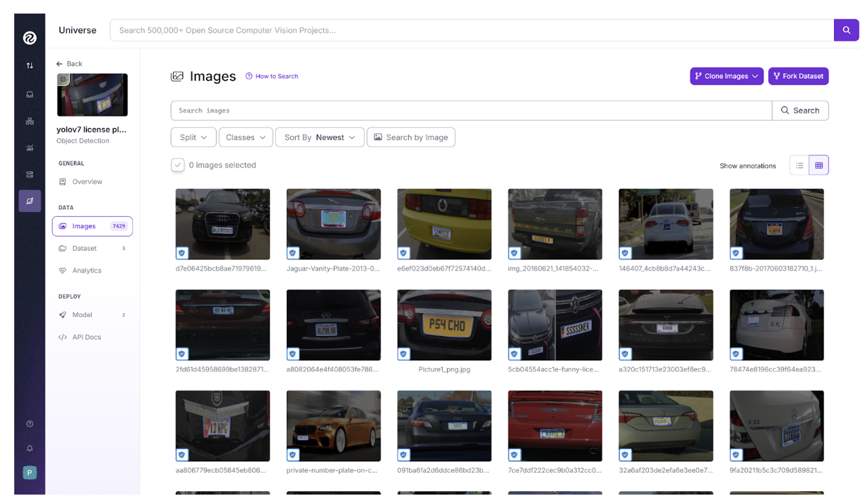868x500 pixels.
Task: Select the workflow/hierarchy icon in dark sidebar
Action: (x=28, y=122)
